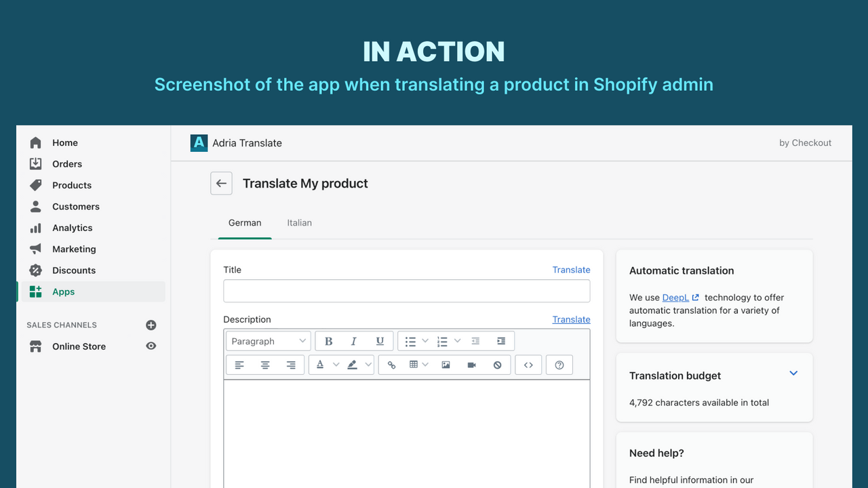This screenshot has width=868, height=488.
Task: Open the Paragraph style dropdown
Action: pos(268,341)
